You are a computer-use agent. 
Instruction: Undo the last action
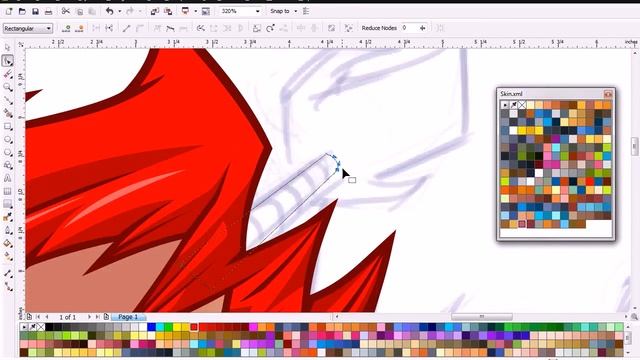tap(109, 11)
